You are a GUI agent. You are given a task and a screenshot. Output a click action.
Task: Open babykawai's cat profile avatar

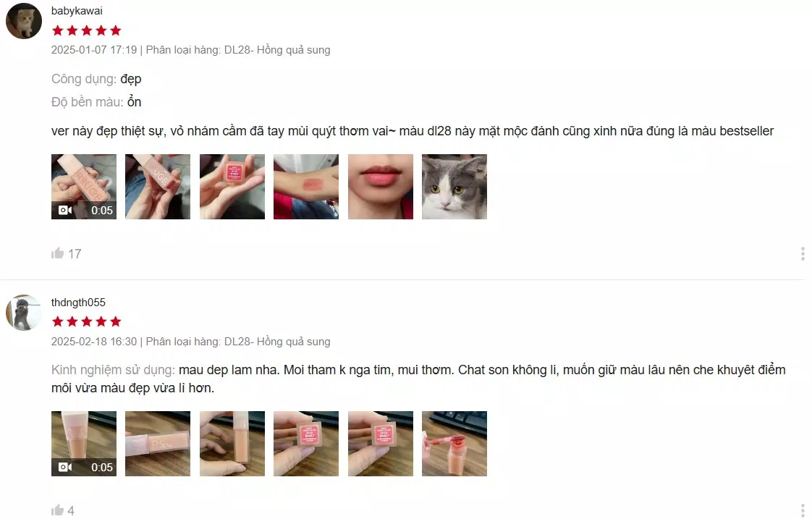[23, 21]
